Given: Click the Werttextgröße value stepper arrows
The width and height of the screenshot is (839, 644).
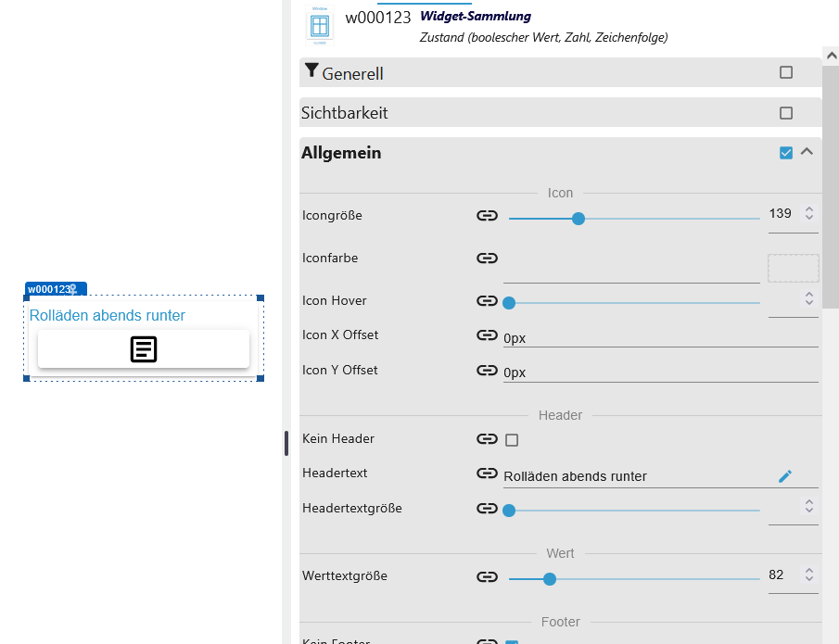Looking at the screenshot, I should [x=809, y=575].
